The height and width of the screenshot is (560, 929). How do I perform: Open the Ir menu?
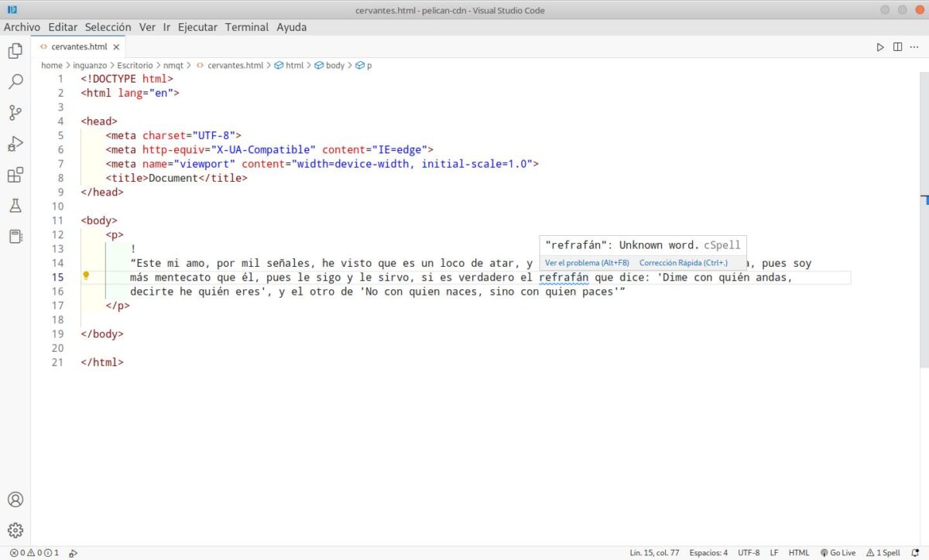click(x=166, y=27)
